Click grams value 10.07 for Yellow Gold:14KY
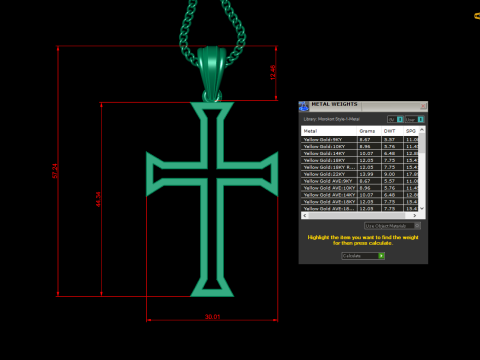This screenshot has width=480, height=360. click(366, 153)
